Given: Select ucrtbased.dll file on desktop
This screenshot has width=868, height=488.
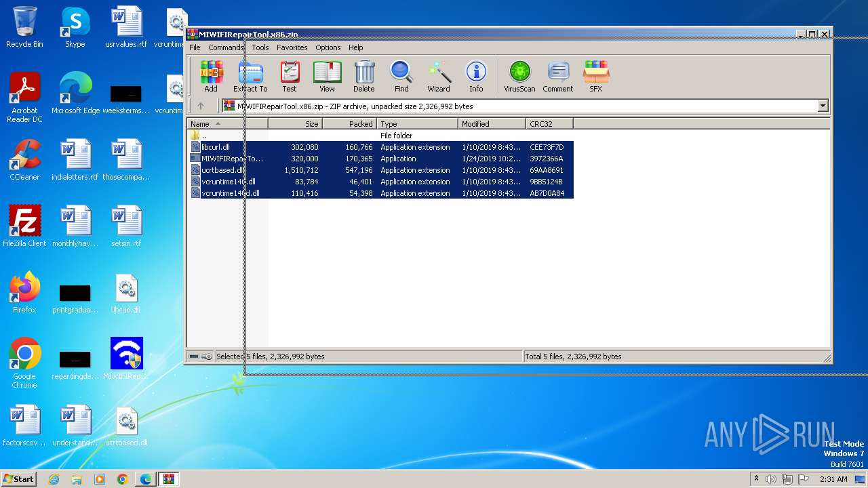Looking at the screenshot, I should point(126,426).
